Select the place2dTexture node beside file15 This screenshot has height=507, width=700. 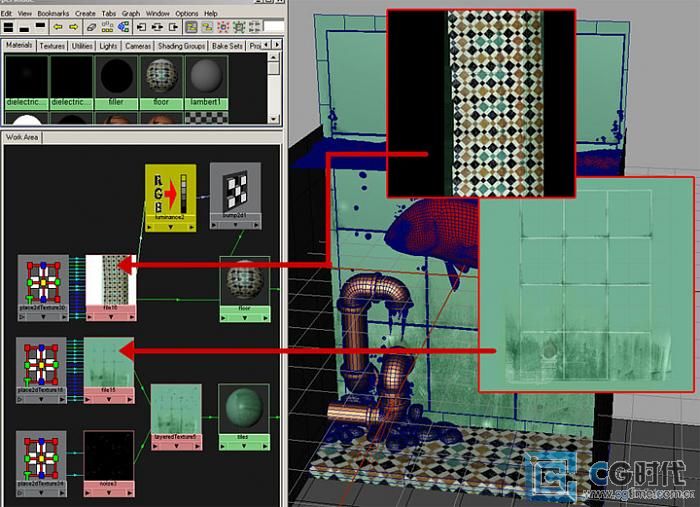[42, 370]
